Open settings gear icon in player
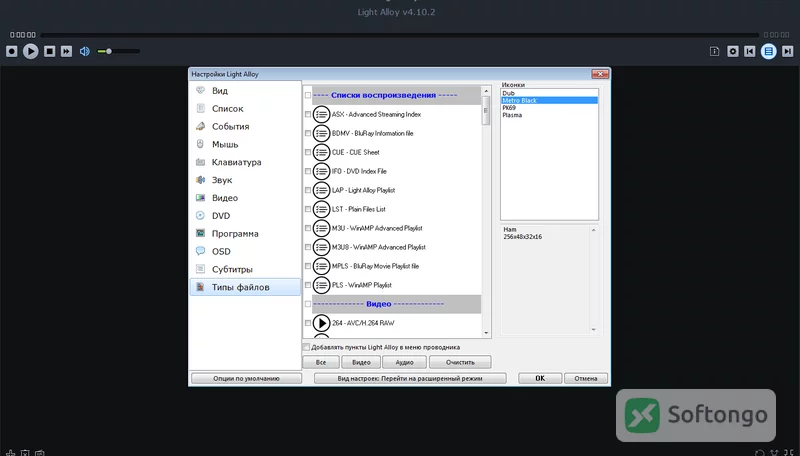 coord(733,51)
